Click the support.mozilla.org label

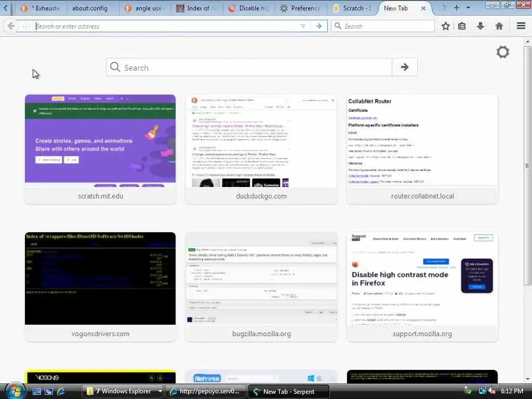(422, 334)
